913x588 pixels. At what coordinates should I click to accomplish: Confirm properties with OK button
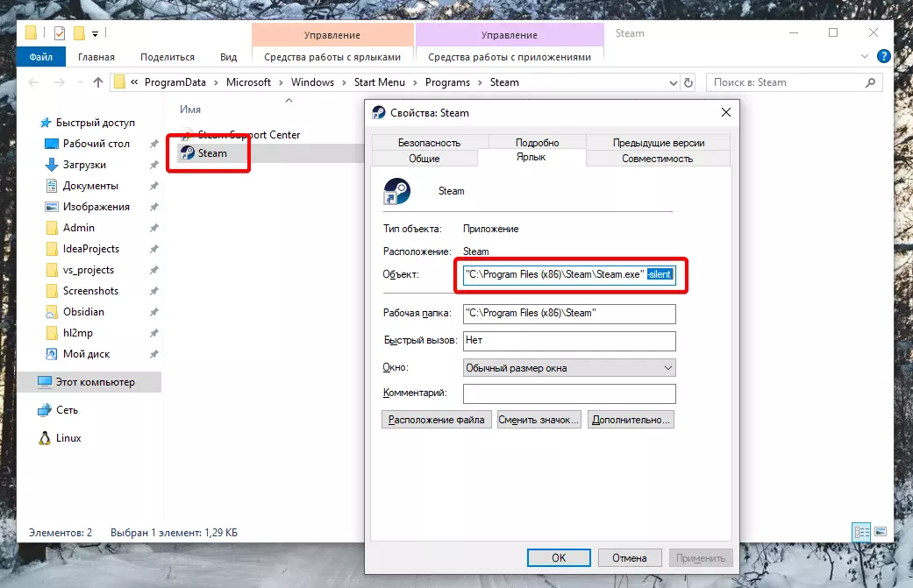pyautogui.click(x=559, y=557)
